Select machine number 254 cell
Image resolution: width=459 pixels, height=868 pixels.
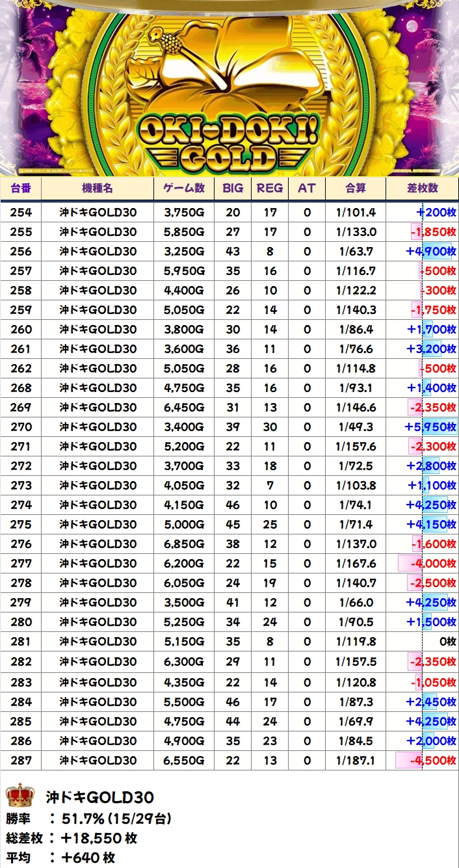(21, 212)
